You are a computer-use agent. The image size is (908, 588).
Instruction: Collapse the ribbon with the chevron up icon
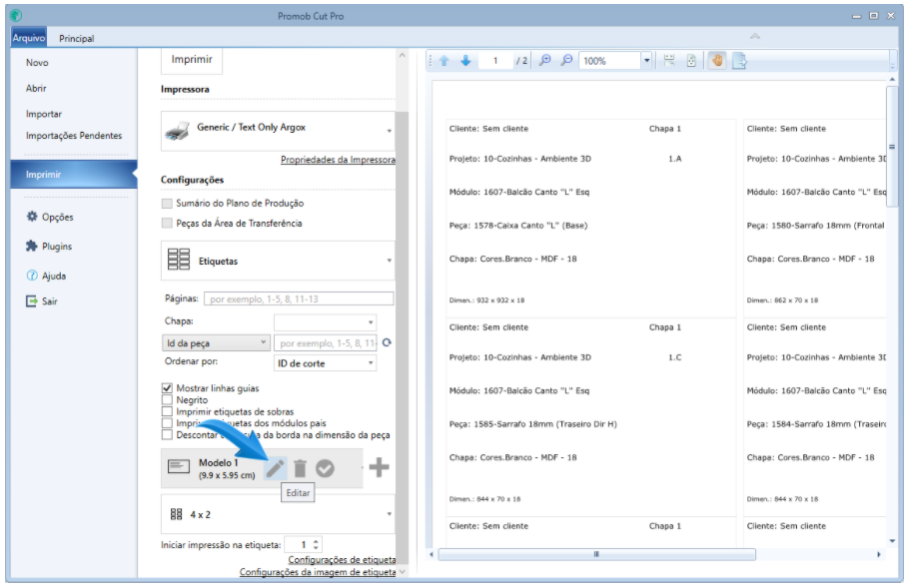pos(755,37)
